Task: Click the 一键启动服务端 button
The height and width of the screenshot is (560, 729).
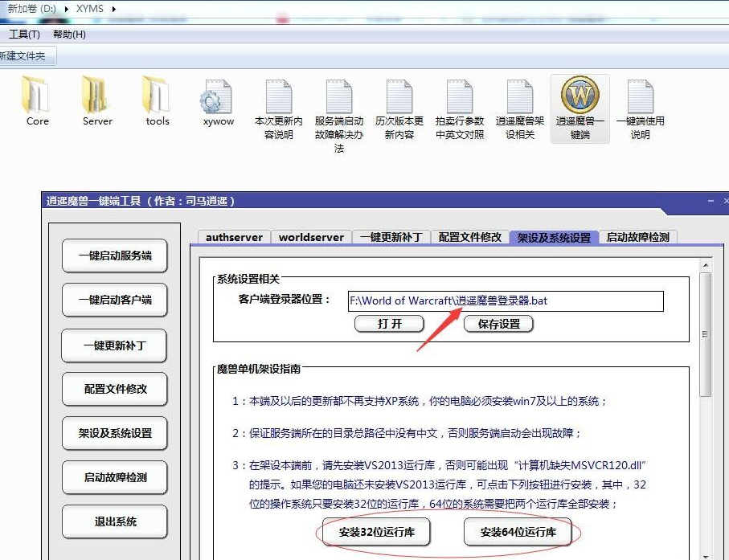Action: point(115,256)
